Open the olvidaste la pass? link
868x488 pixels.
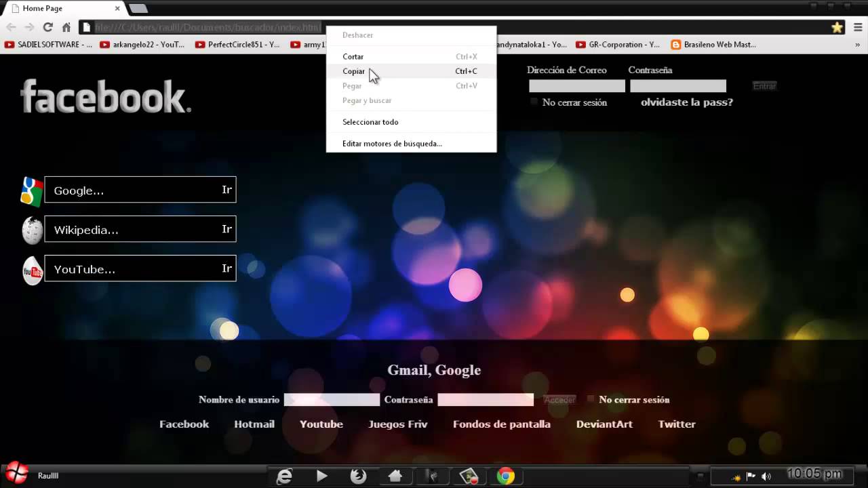pyautogui.click(x=687, y=102)
